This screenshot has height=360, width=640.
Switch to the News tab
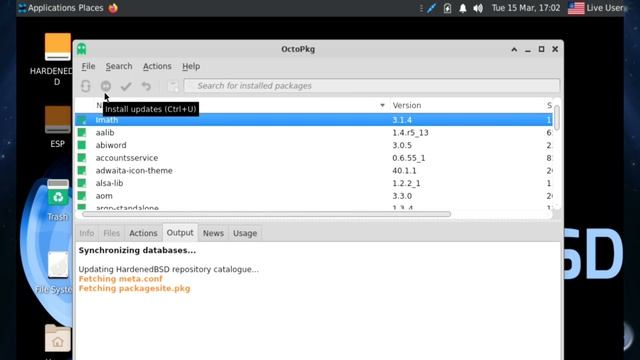(213, 233)
